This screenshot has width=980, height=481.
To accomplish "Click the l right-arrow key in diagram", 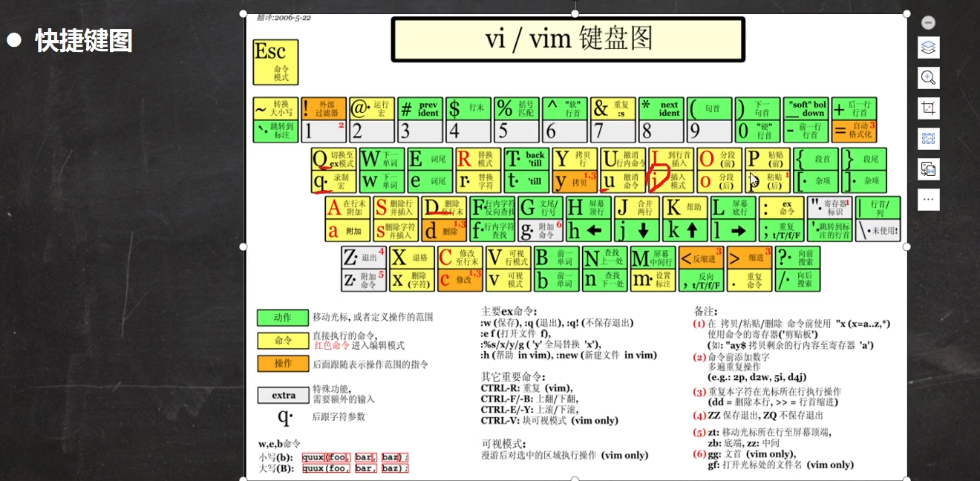I will point(734,231).
